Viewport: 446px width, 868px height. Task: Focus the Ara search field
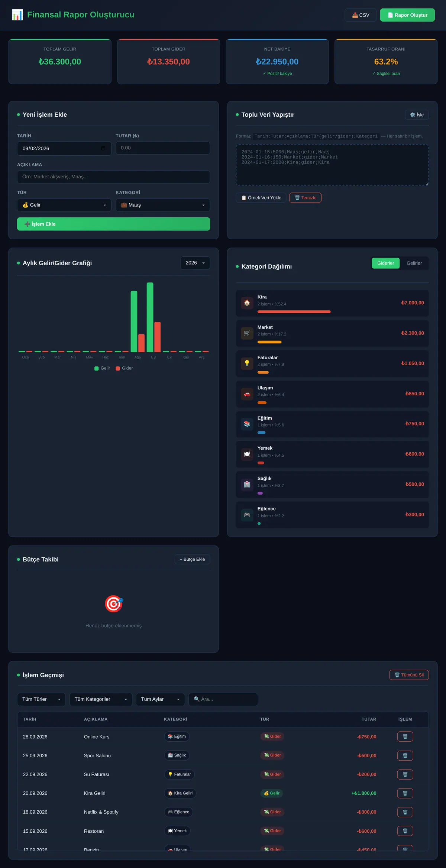point(223,699)
